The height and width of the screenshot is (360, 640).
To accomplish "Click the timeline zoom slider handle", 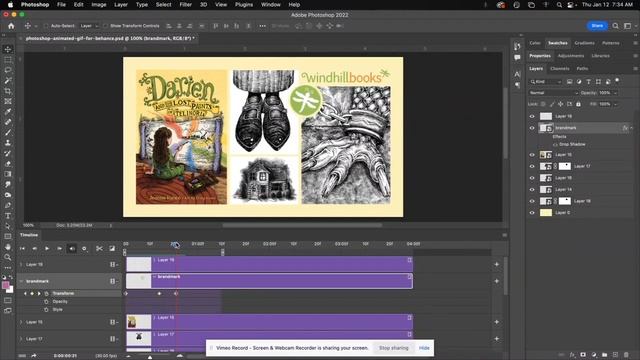I will tap(150, 357).
